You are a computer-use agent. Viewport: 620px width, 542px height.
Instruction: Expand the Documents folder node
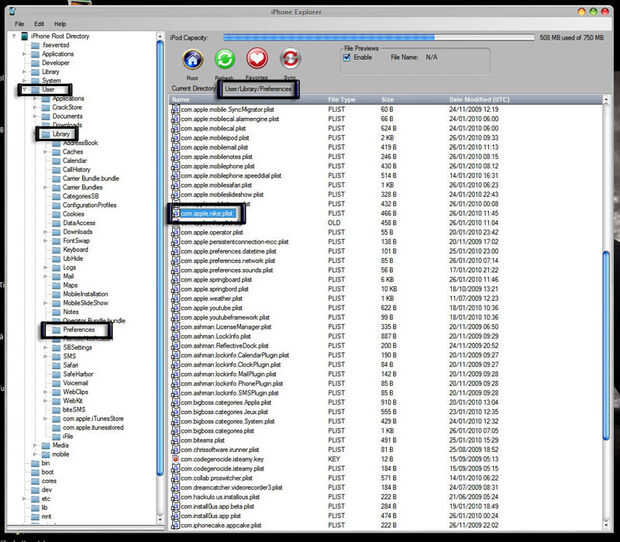35,116
